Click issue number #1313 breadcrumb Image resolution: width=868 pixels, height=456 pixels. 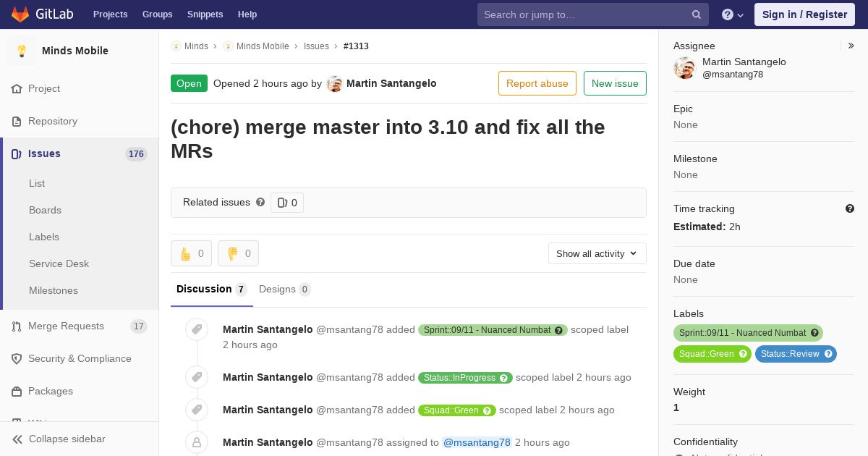(x=356, y=46)
